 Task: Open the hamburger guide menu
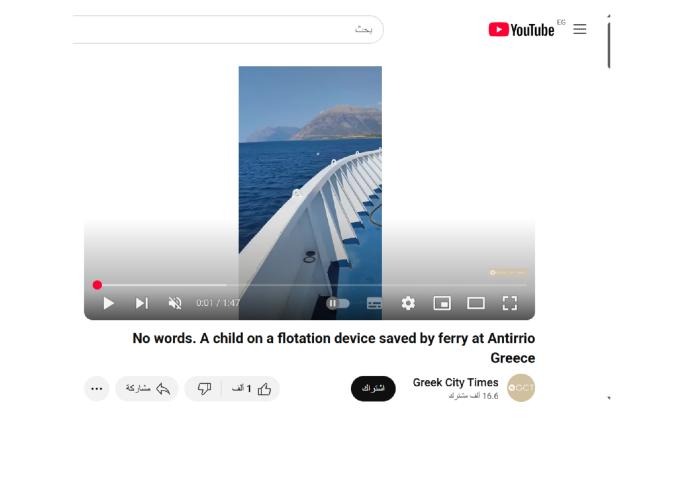pyautogui.click(x=580, y=29)
